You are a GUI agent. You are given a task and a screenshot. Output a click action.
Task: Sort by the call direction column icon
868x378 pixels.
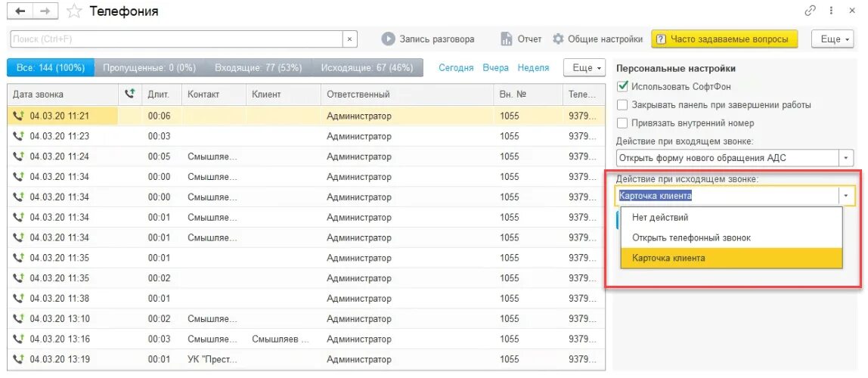[130, 94]
